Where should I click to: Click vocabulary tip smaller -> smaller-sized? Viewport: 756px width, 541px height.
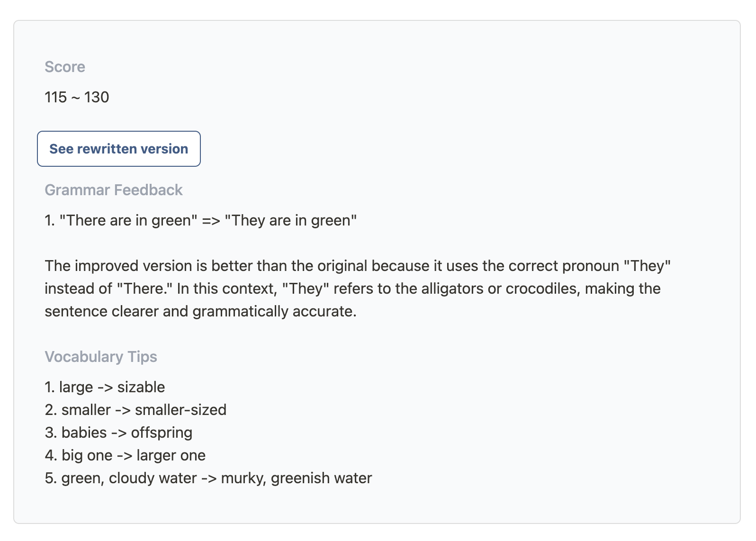(x=135, y=410)
